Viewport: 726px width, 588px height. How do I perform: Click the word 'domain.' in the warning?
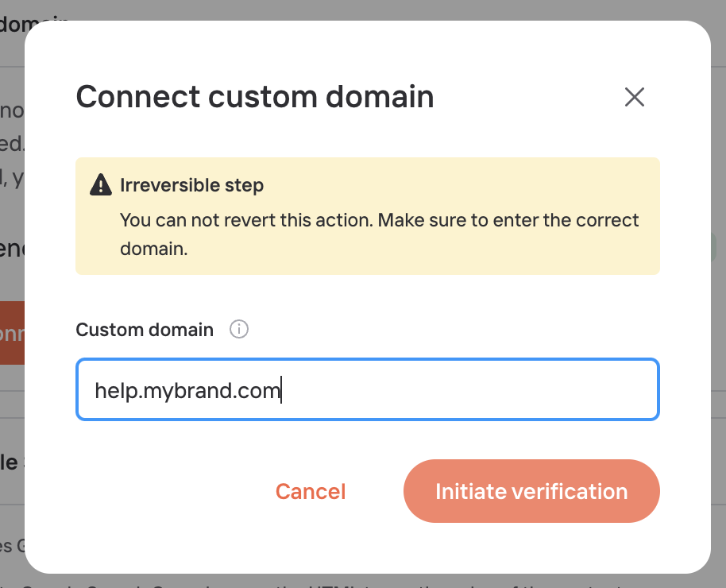pyautogui.click(x=154, y=250)
